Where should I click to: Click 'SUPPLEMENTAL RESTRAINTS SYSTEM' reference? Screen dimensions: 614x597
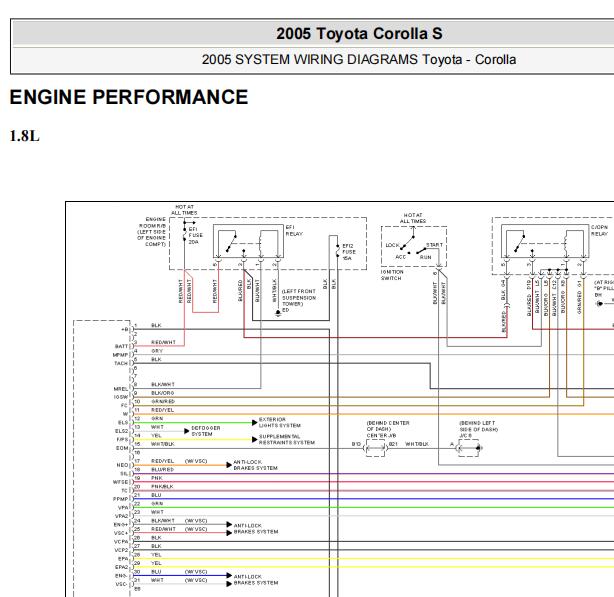point(287,439)
